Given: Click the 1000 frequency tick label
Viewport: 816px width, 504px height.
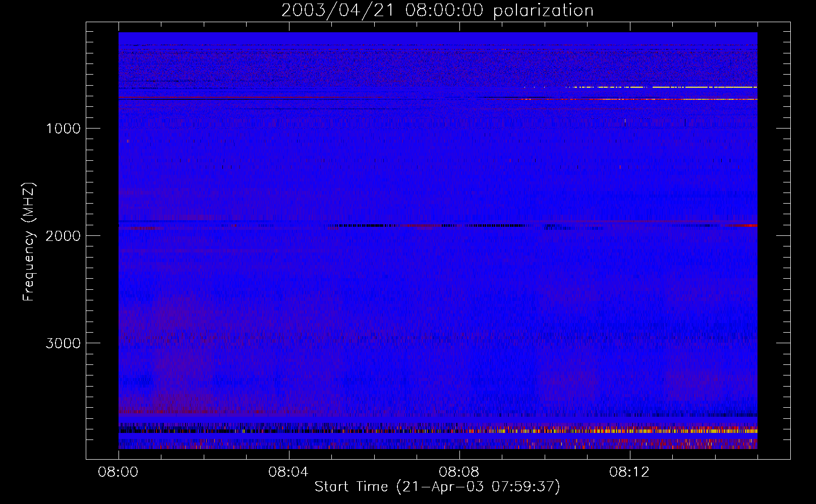Looking at the screenshot, I should click(63, 129).
